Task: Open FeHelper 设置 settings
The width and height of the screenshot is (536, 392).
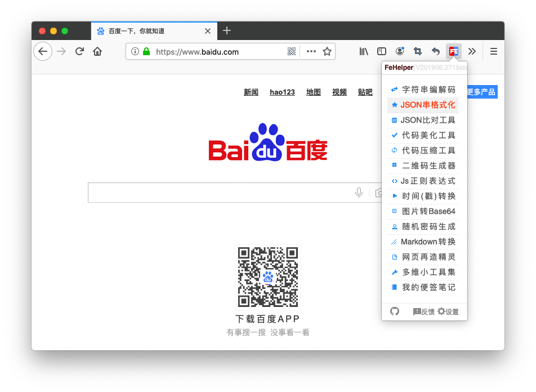Action: tap(448, 311)
